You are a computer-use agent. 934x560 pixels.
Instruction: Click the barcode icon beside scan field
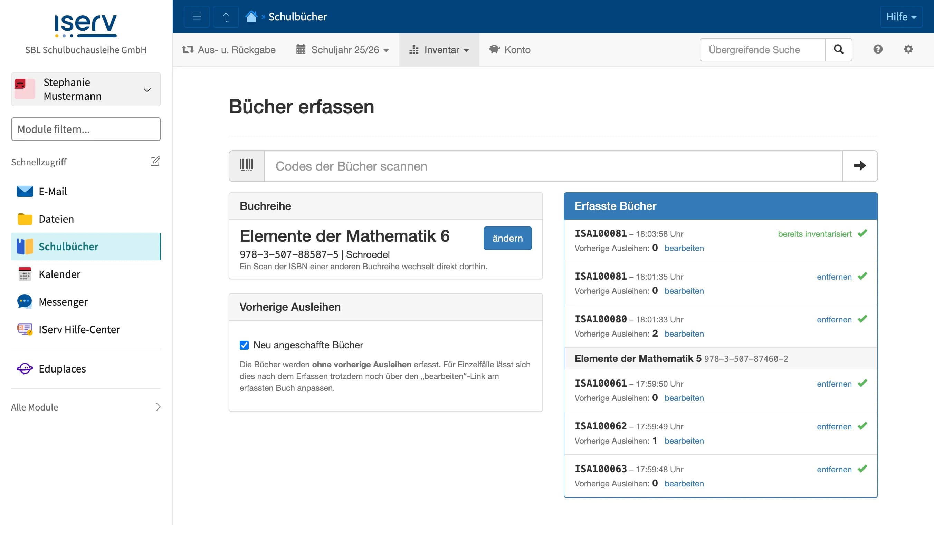[x=247, y=166]
